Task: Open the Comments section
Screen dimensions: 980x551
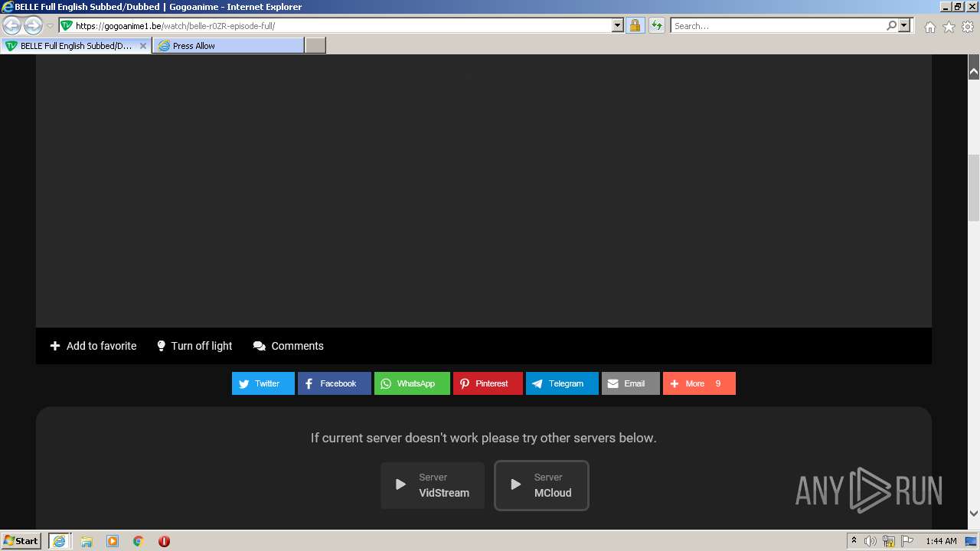Action: coord(289,346)
